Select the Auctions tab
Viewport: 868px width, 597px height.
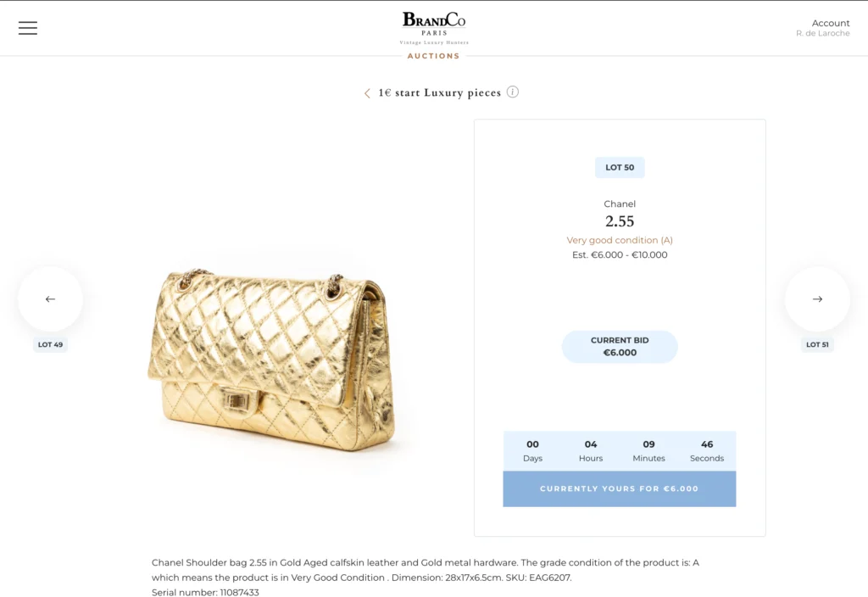pos(433,56)
